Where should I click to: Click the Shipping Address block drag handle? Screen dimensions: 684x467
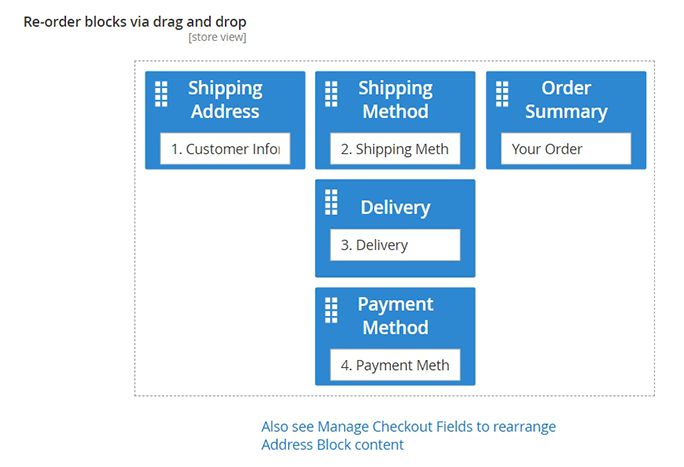click(x=161, y=93)
